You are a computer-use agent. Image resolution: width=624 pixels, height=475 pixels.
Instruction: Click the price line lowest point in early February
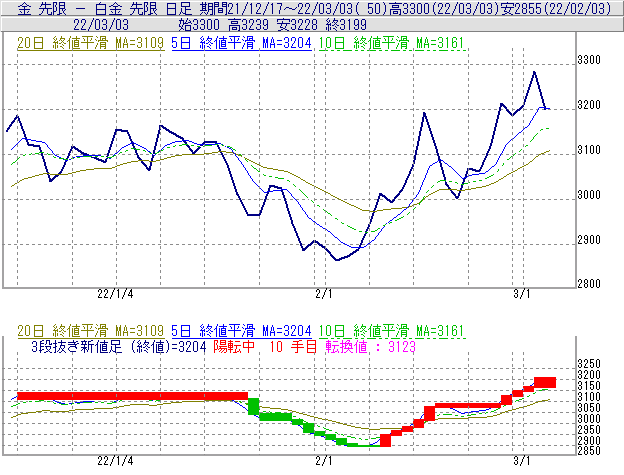pos(337,260)
